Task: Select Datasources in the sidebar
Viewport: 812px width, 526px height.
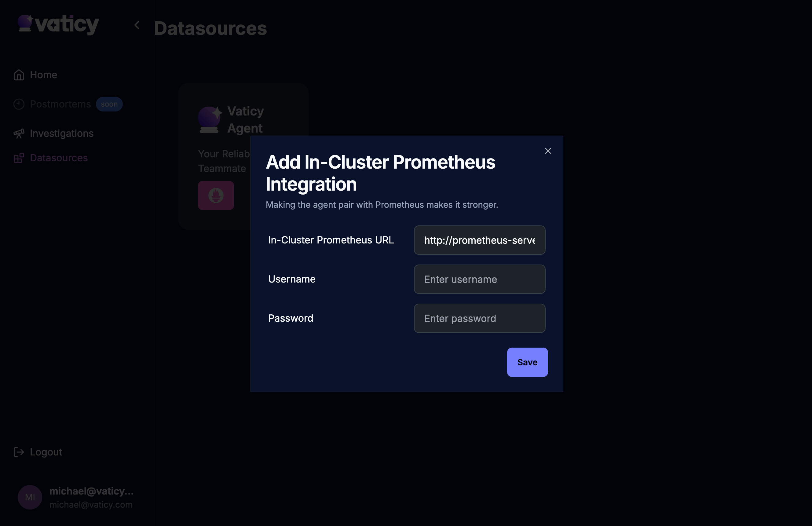Action: click(x=59, y=158)
